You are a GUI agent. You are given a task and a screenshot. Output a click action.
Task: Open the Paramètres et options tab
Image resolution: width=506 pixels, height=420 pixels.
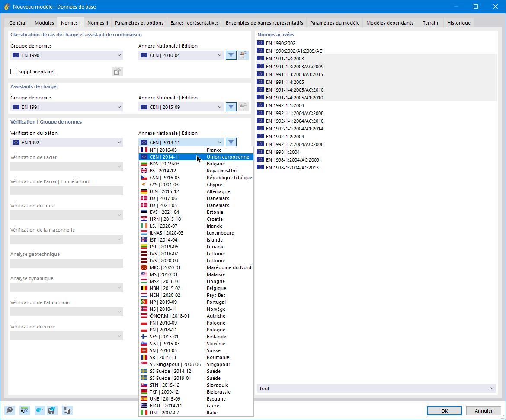139,23
